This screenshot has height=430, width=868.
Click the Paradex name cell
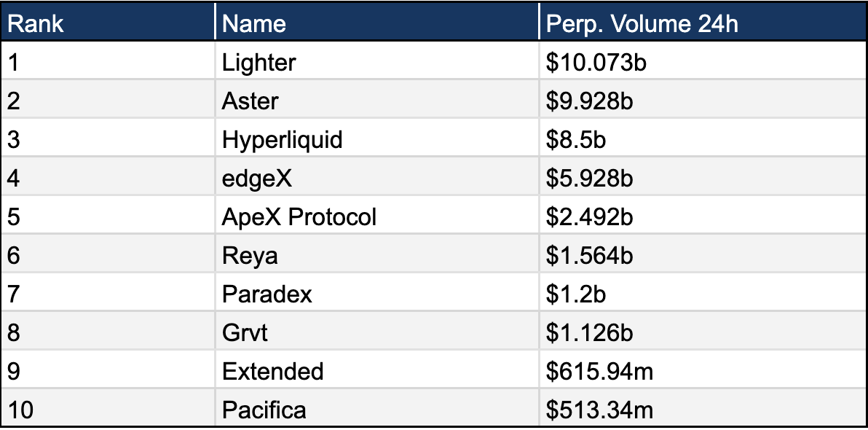[x=267, y=294]
